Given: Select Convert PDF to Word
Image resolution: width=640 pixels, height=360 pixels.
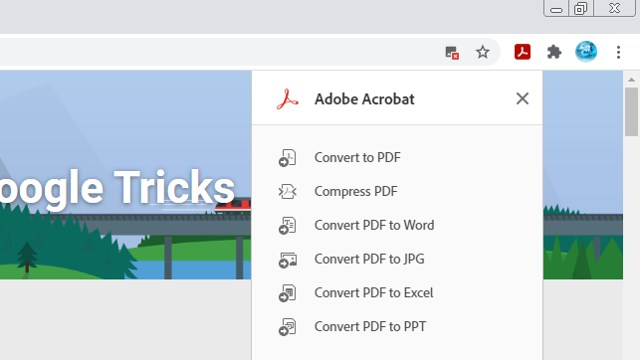Looking at the screenshot, I should pyautogui.click(x=374, y=225).
